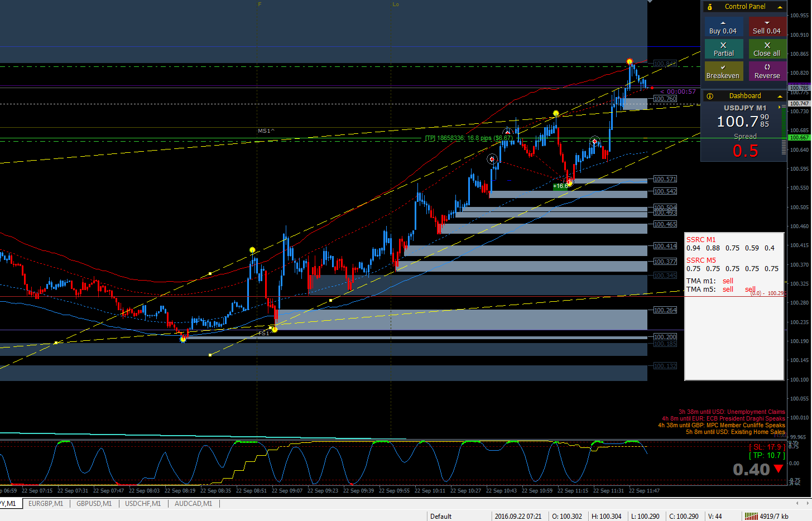Click the SSRC M1 heading
The image size is (812, 521).
coord(701,240)
